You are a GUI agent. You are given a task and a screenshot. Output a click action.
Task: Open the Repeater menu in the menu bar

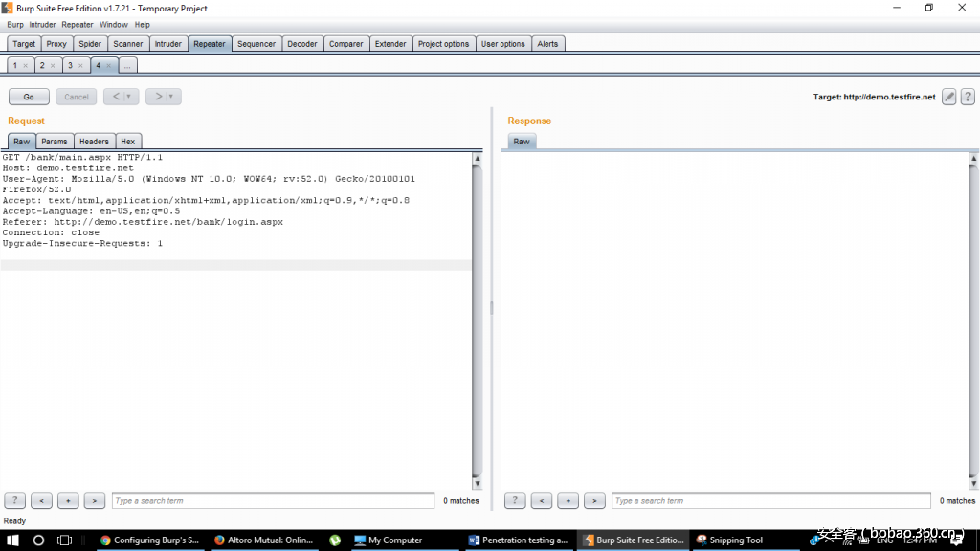click(x=77, y=25)
